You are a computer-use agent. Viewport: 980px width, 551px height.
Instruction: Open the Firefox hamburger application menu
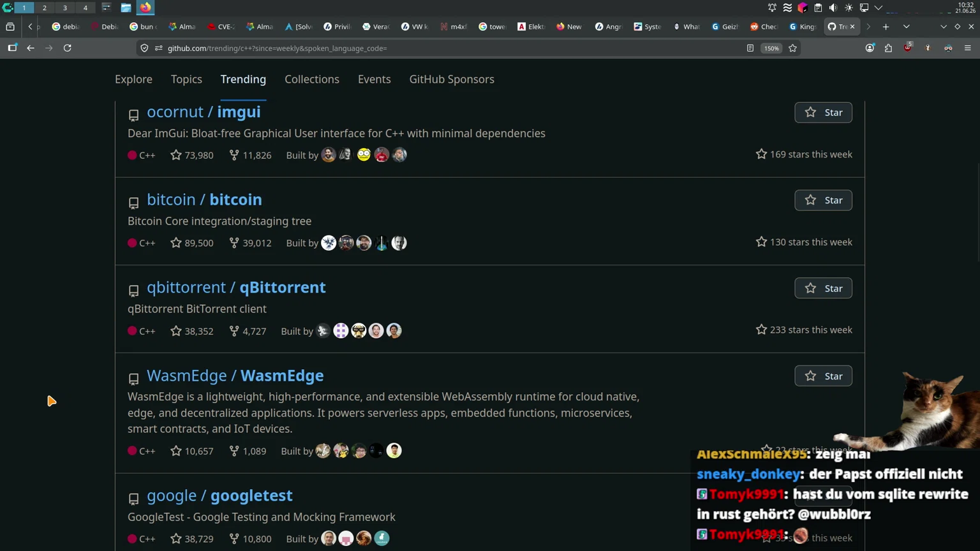coord(968,48)
